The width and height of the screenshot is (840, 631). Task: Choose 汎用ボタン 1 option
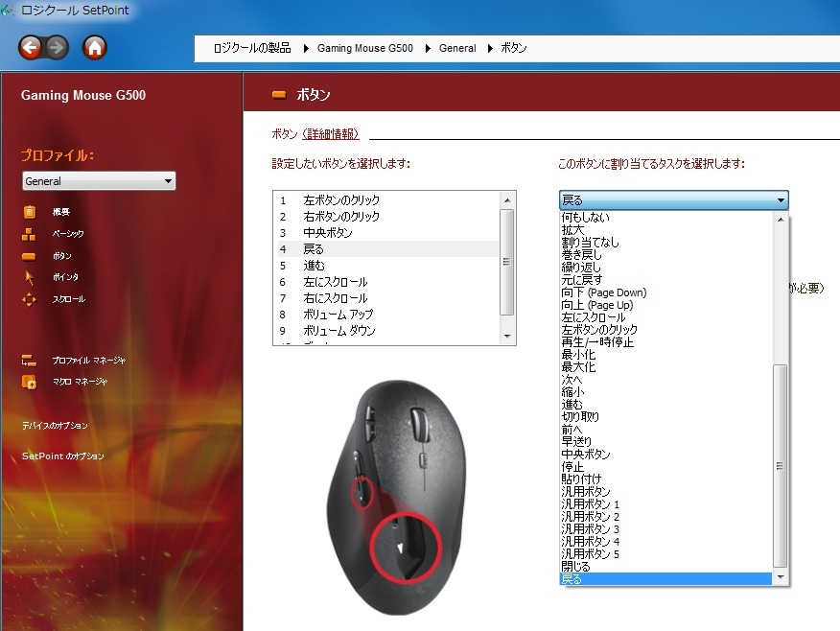tap(665, 504)
